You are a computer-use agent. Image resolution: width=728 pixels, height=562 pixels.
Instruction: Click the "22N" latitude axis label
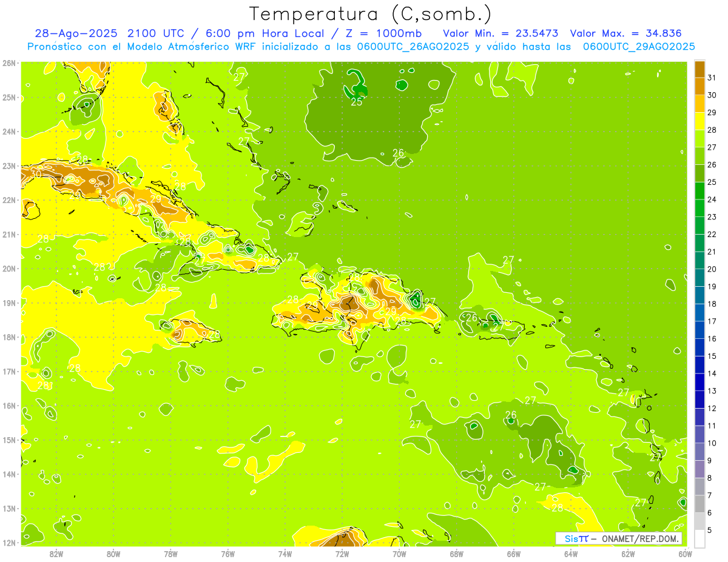click(8, 200)
